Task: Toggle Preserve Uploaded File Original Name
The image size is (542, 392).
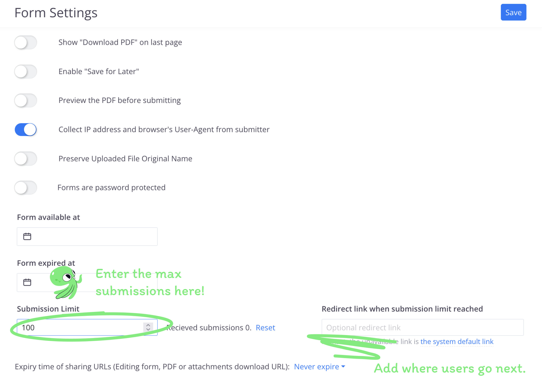Action: point(26,159)
